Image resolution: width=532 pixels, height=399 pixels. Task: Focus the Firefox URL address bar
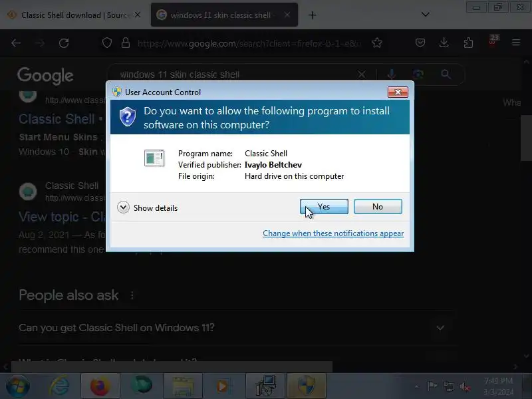(x=249, y=43)
